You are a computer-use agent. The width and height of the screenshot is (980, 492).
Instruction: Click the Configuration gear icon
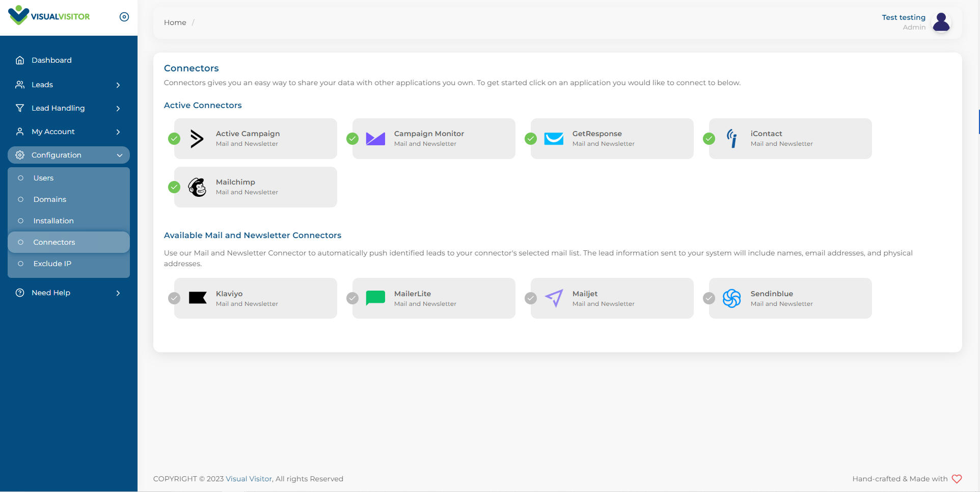click(20, 155)
